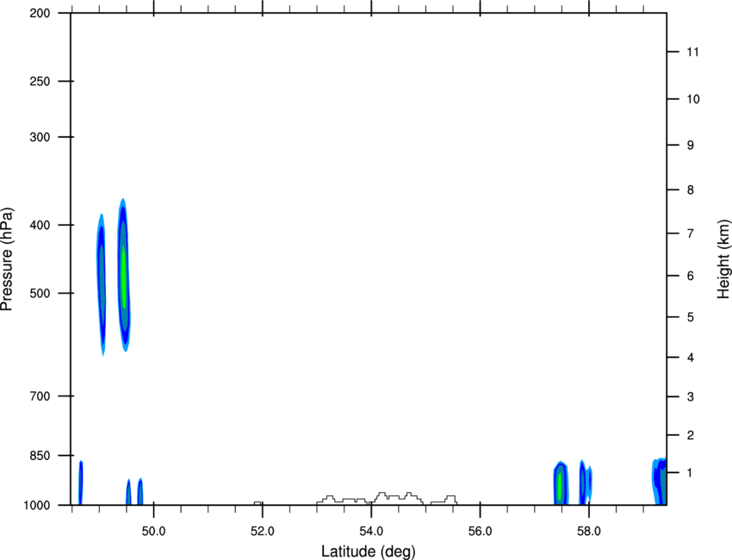Click the 'Pressure (hPa)' axis title
Screen dimensions: 732x560
pos(7,259)
